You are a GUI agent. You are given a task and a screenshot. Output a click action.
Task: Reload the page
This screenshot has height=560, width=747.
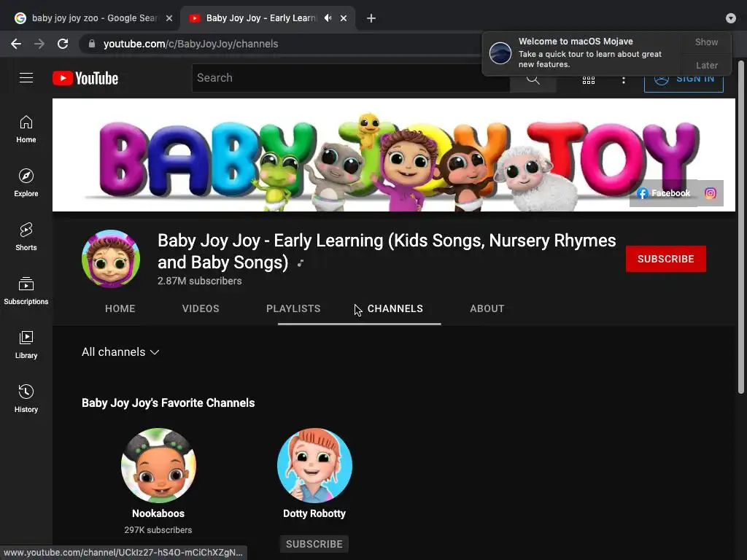tap(63, 44)
